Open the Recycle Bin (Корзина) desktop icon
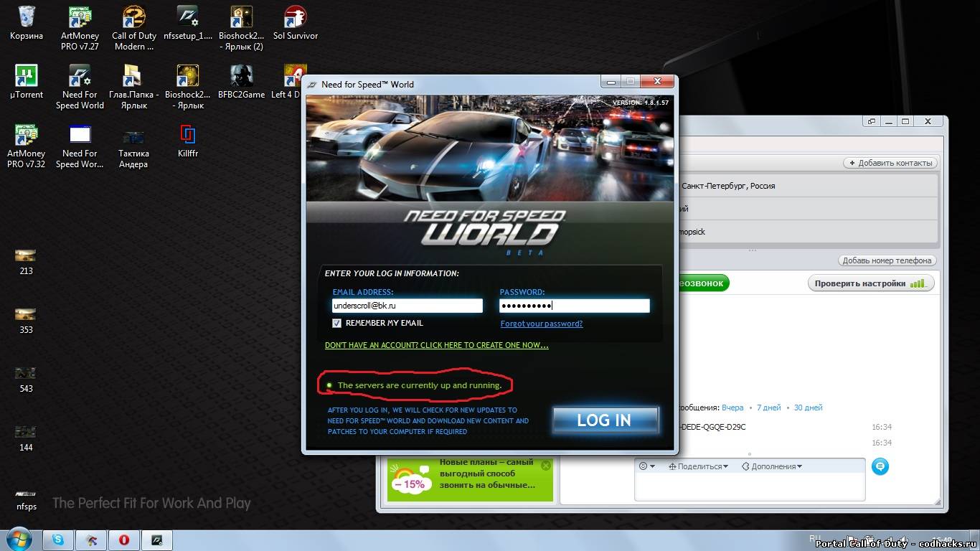 point(26,23)
